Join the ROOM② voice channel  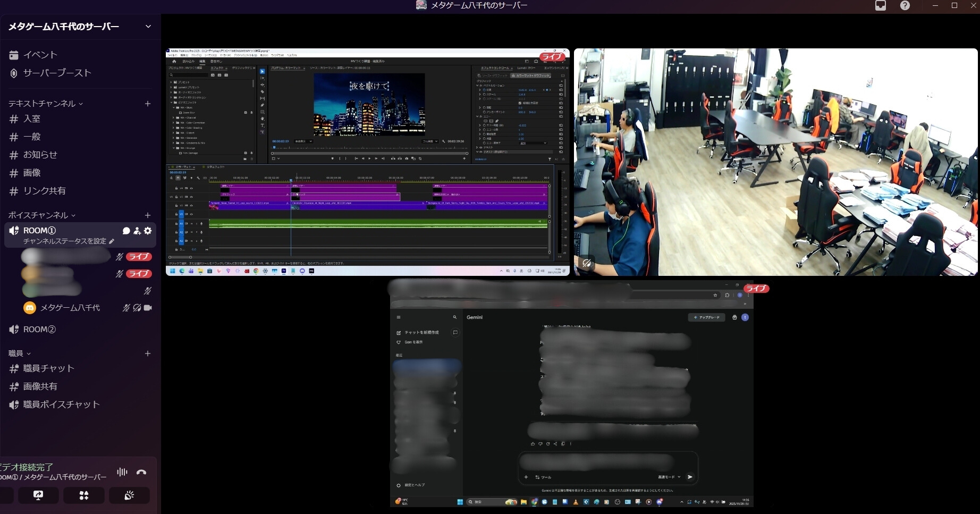39,330
